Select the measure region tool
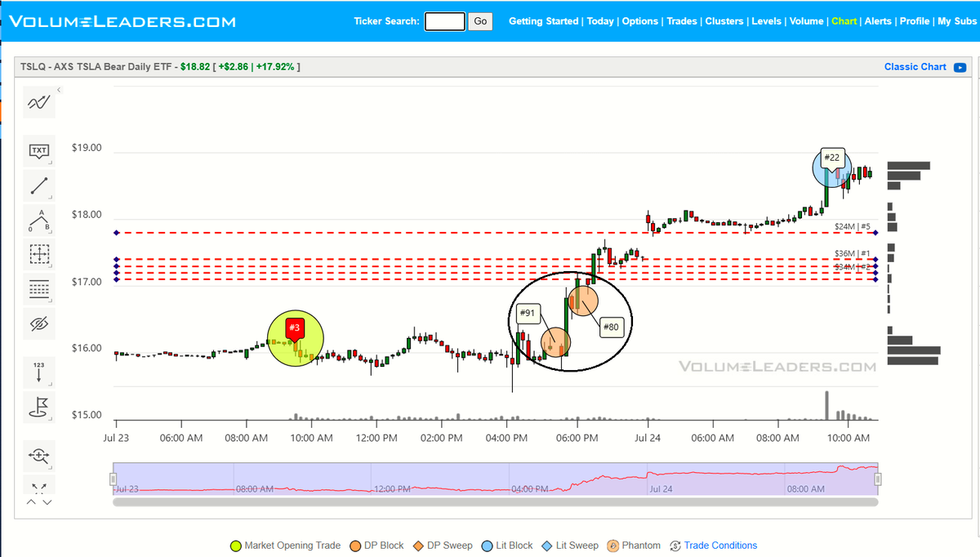Screen dimensions: 980x557 point(39,254)
